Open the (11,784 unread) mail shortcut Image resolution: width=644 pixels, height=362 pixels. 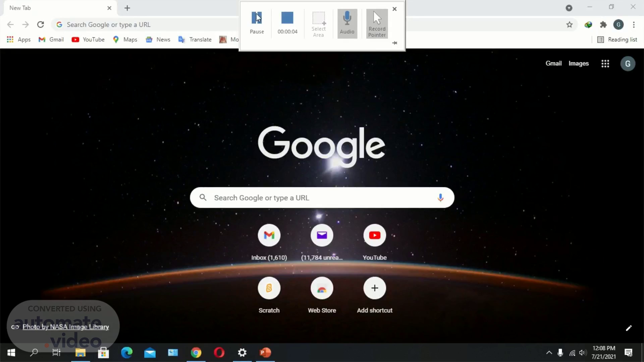(322, 243)
